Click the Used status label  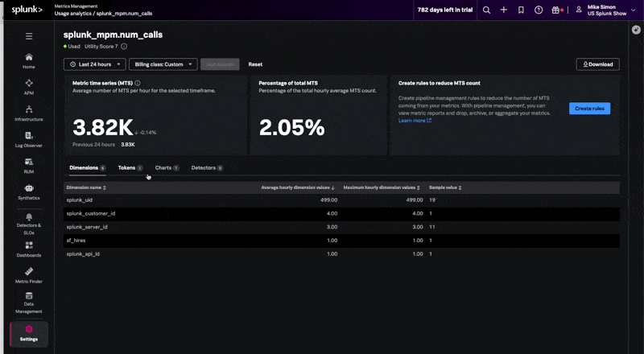coord(74,47)
